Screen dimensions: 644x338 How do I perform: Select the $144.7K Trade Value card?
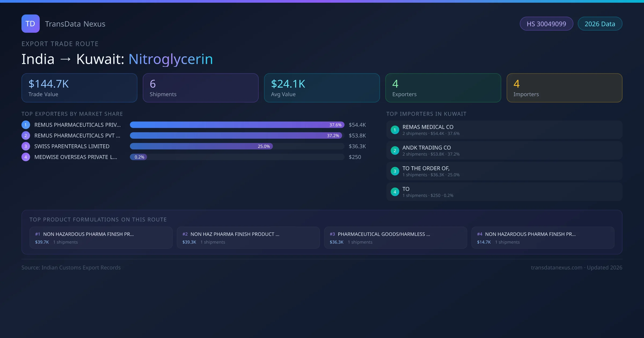point(79,88)
